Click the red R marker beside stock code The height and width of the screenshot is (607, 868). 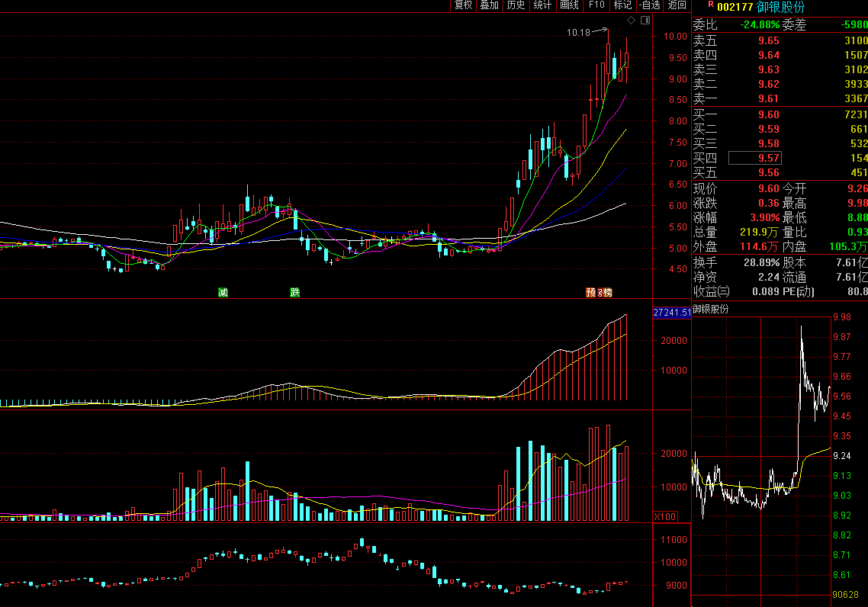(711, 5)
